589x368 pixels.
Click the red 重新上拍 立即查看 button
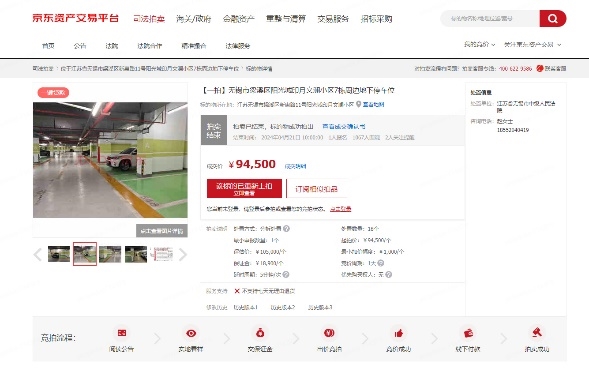244,189
